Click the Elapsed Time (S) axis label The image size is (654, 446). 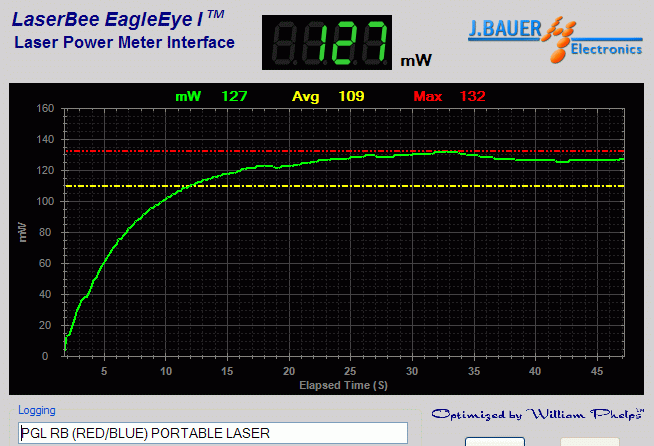pos(343,385)
